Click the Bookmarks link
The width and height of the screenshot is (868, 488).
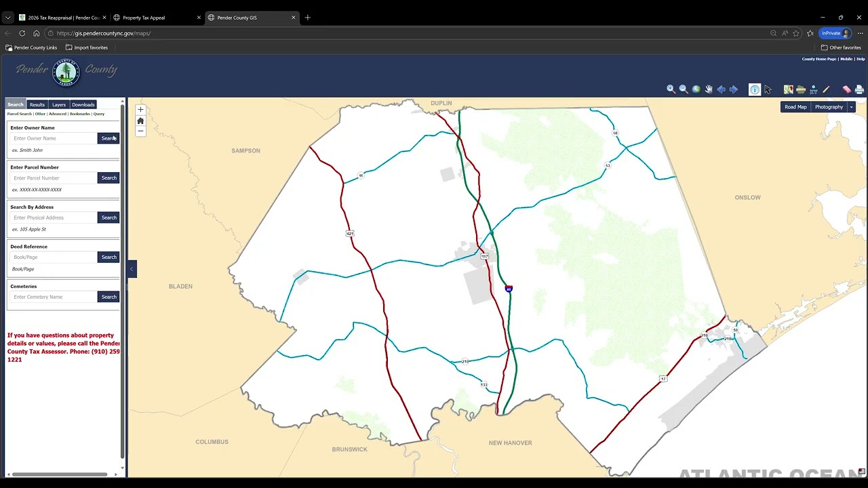click(80, 114)
